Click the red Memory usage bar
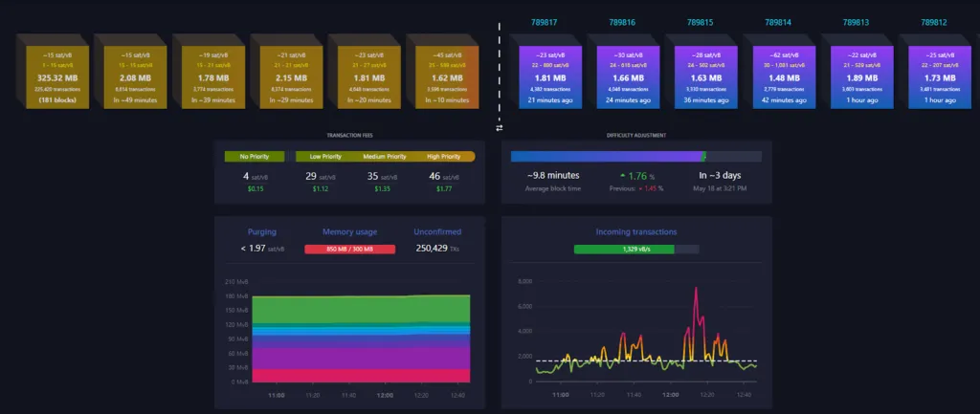 click(x=350, y=250)
